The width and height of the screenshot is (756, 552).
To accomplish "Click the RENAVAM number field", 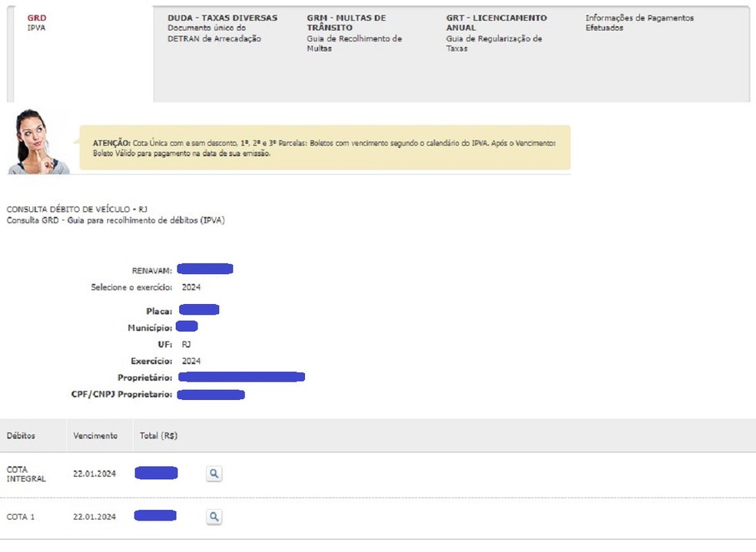I will click(x=205, y=269).
